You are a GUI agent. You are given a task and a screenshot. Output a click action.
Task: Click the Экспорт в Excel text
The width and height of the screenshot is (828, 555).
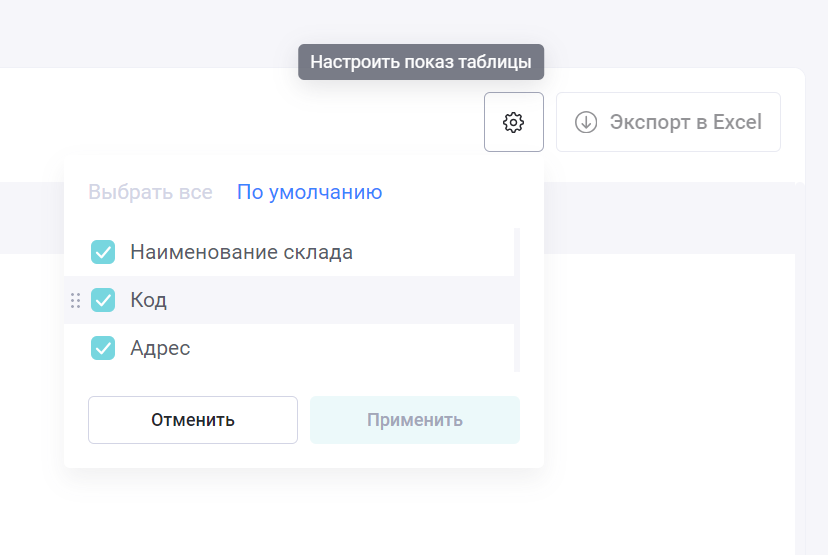[685, 122]
